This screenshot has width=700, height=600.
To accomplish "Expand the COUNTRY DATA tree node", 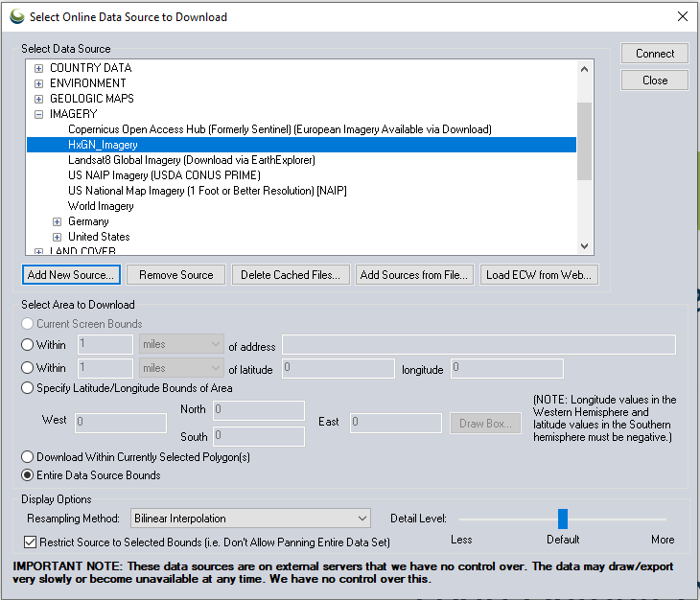I will pyautogui.click(x=39, y=68).
